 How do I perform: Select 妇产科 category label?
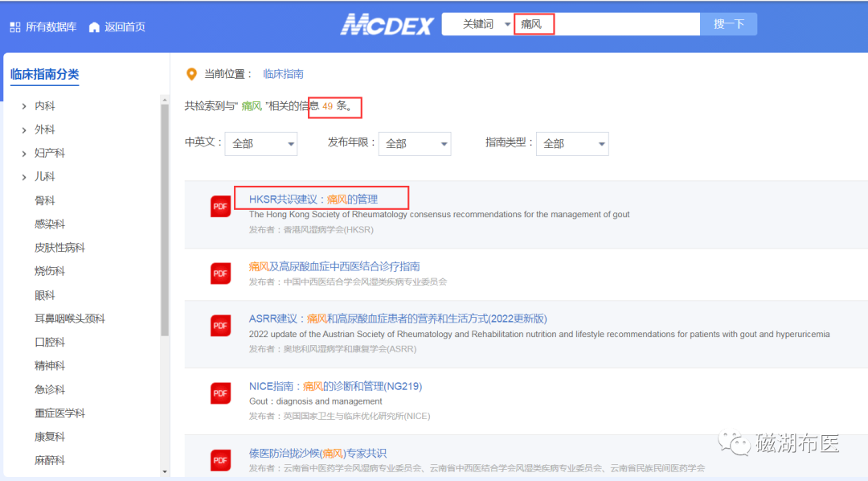[x=50, y=154]
